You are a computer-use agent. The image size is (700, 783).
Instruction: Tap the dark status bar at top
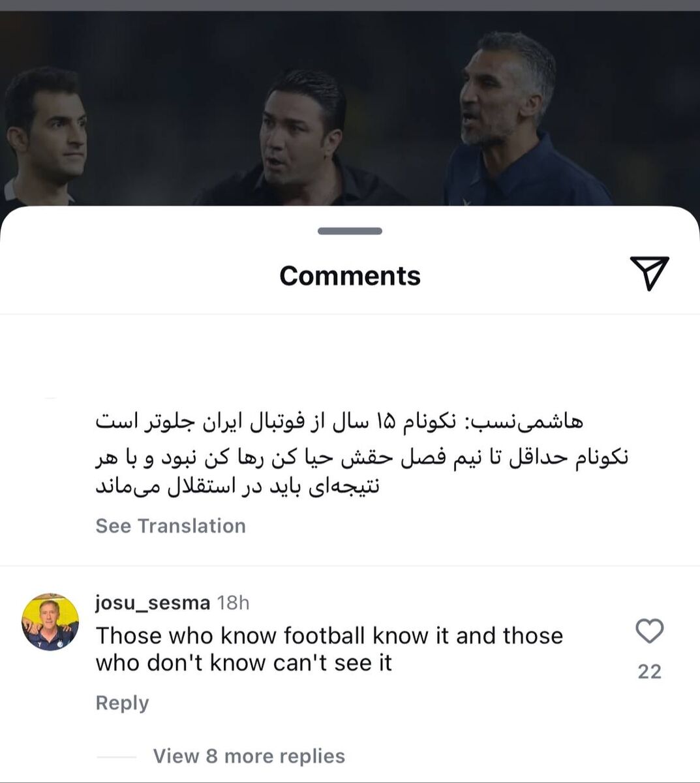350,5
